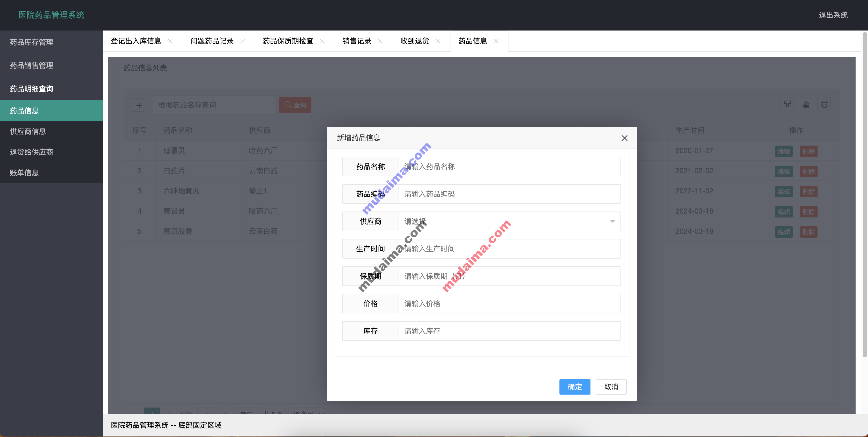Edit row 4 dated 2024-03-18
The height and width of the screenshot is (437, 868).
point(784,212)
